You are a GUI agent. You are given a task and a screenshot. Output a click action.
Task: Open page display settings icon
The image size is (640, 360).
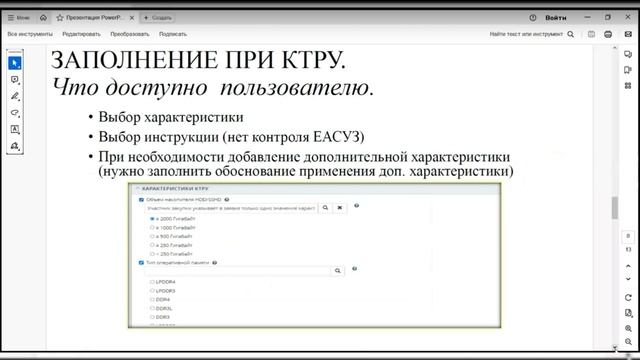(628, 313)
